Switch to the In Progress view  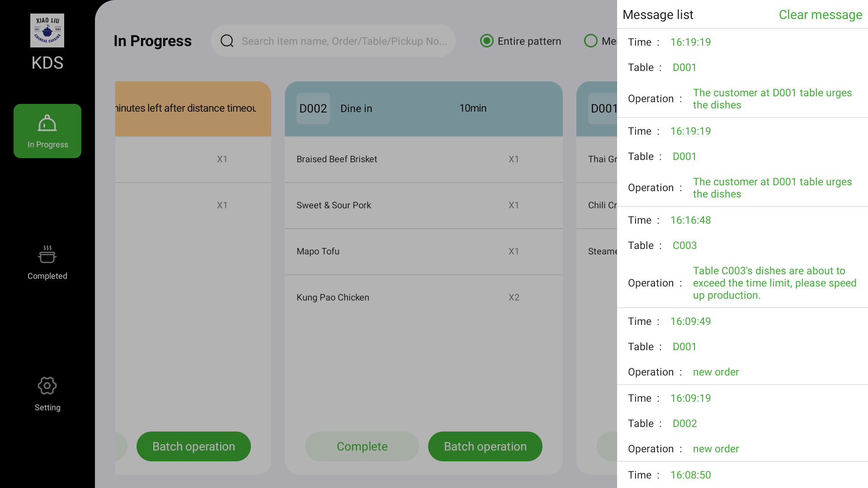(x=47, y=131)
